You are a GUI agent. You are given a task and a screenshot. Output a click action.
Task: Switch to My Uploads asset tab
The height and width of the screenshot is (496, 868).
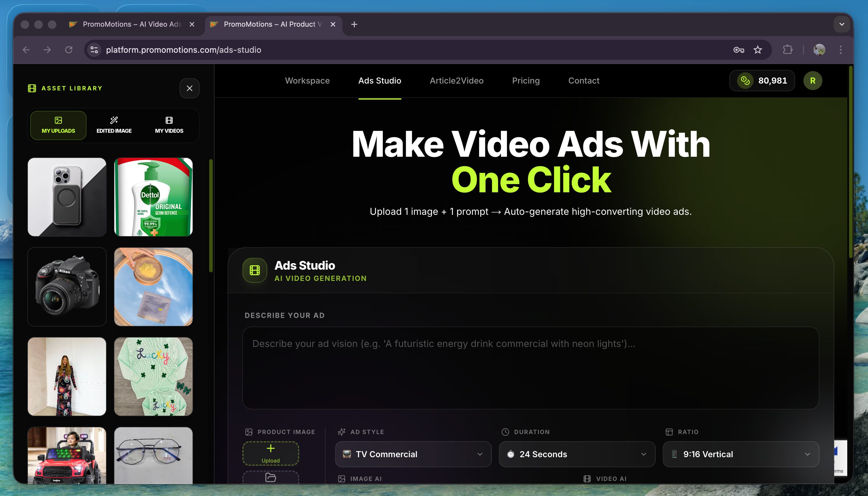point(58,125)
